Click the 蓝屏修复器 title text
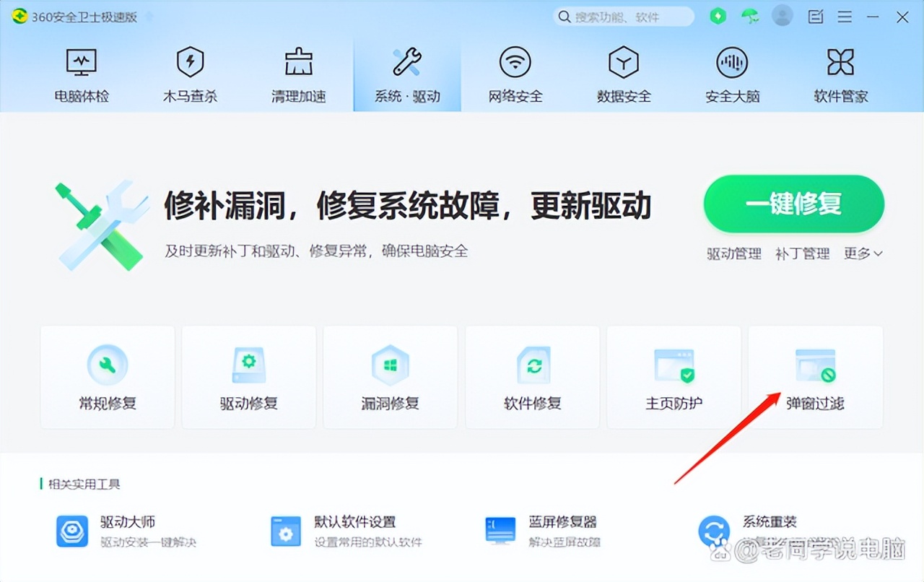The image size is (924, 582). point(562,521)
